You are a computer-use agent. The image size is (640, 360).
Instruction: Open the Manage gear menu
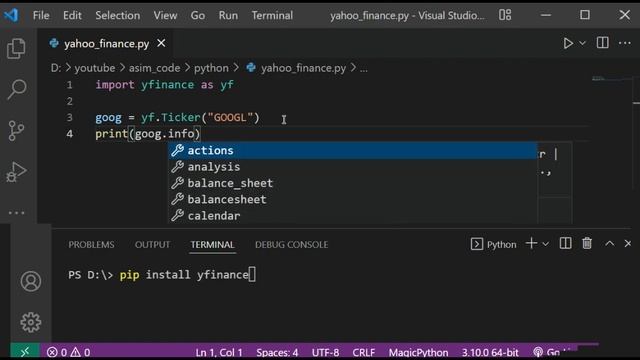coord(31,322)
